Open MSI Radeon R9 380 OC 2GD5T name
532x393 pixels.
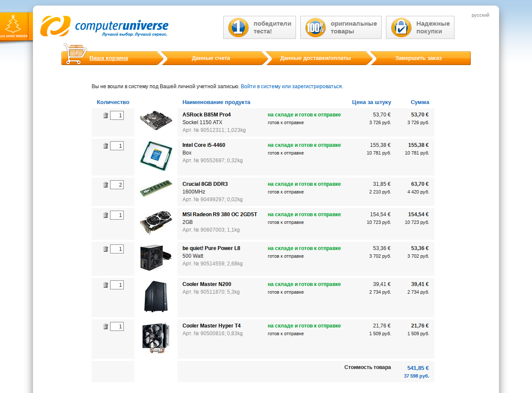pyautogui.click(x=220, y=214)
